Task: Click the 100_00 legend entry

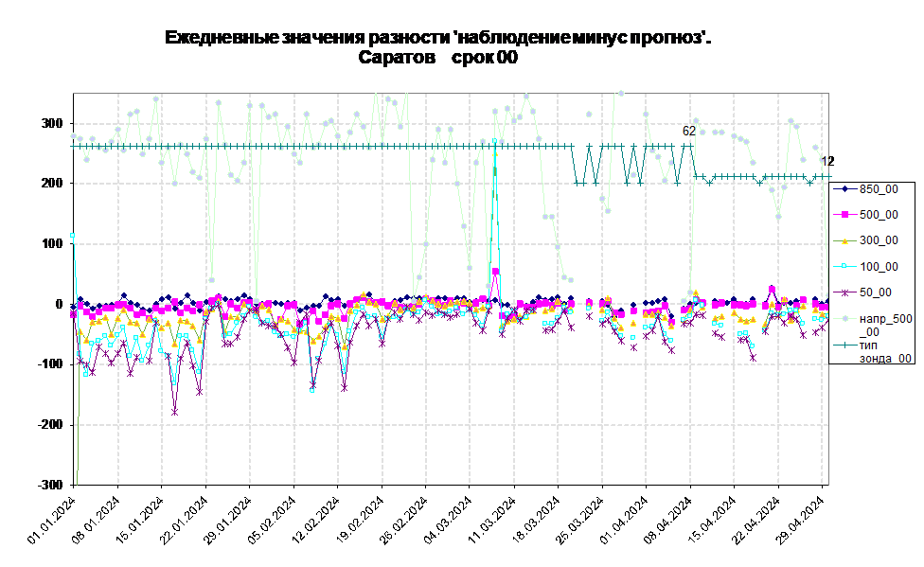Action: pyautogui.click(x=866, y=266)
